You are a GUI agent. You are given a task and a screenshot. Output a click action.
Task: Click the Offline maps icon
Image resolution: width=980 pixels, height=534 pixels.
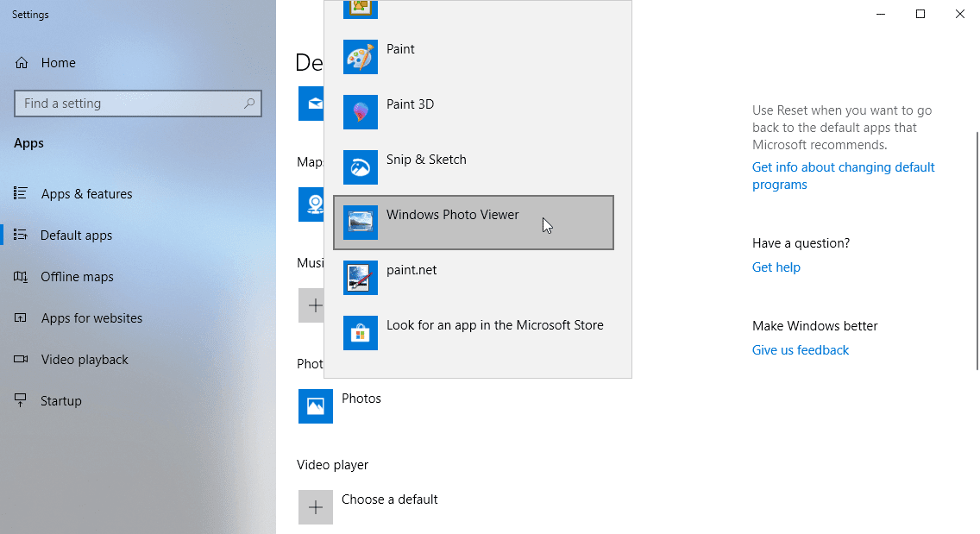coord(21,276)
